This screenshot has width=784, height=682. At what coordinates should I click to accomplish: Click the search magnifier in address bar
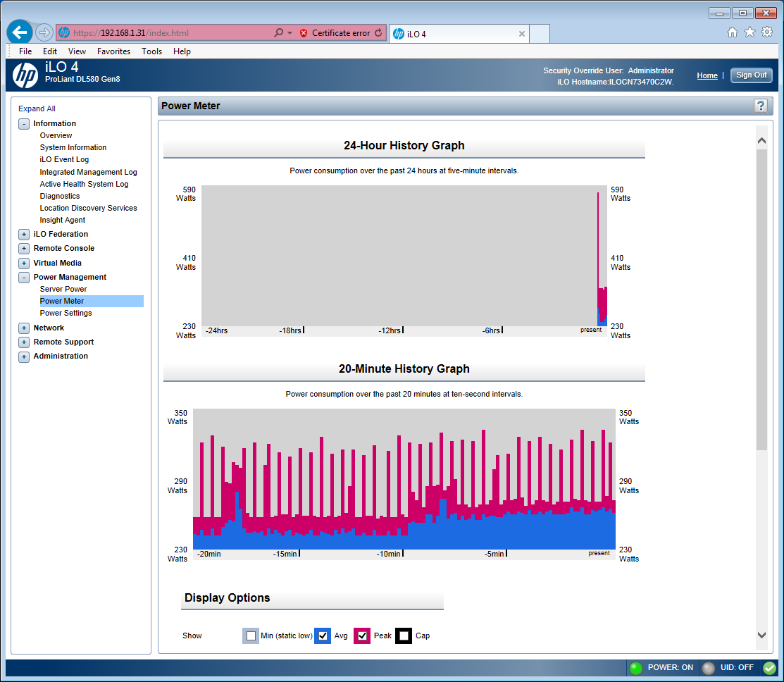pos(279,33)
